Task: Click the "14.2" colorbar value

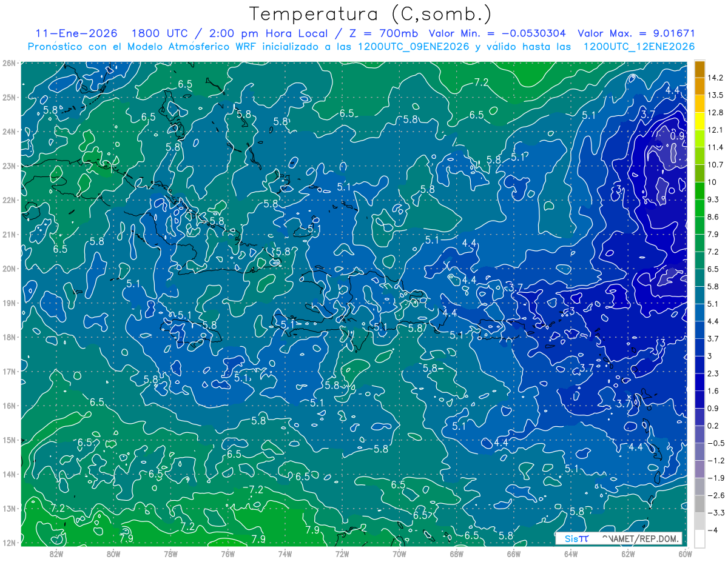Action: coord(715,78)
